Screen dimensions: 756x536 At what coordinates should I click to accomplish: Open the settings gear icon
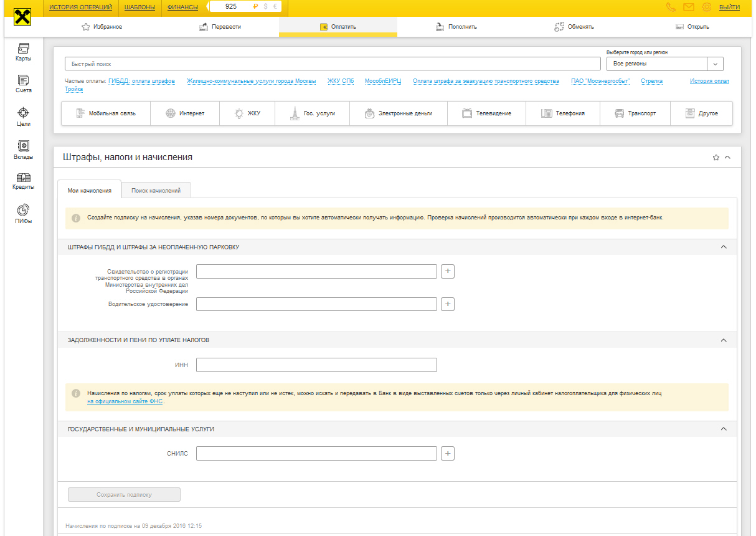(706, 7)
